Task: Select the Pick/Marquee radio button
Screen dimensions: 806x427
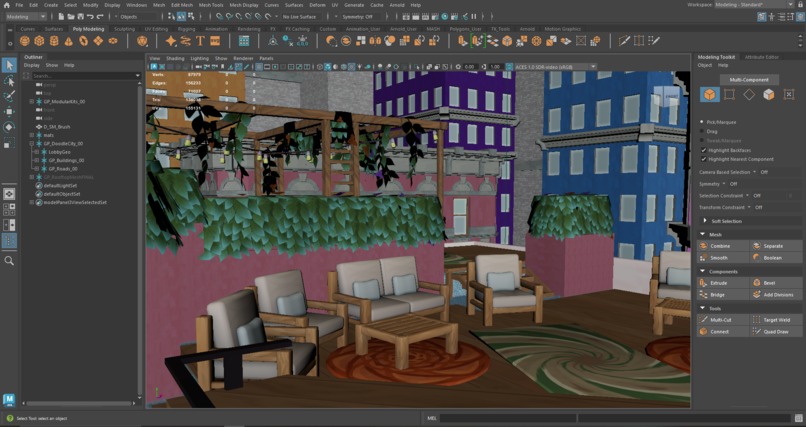Action: pos(703,122)
